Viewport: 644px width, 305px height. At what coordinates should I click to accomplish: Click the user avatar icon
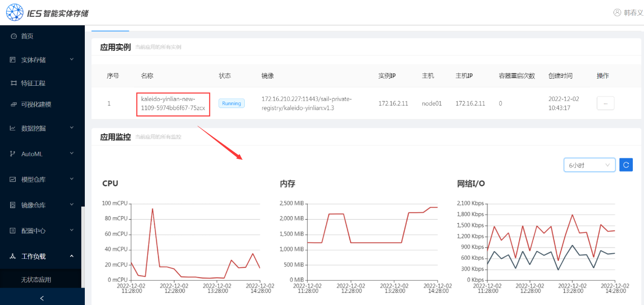tap(617, 12)
